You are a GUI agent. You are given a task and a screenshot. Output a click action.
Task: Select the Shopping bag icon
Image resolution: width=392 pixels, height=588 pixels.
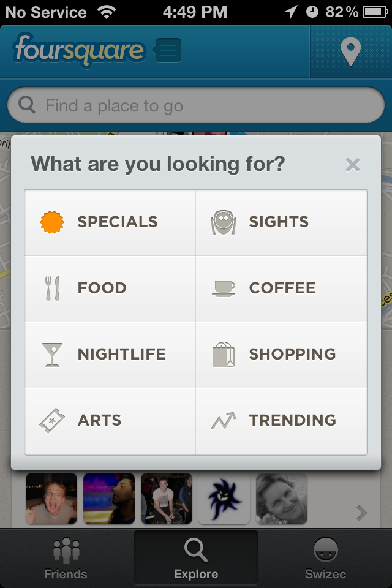(224, 355)
